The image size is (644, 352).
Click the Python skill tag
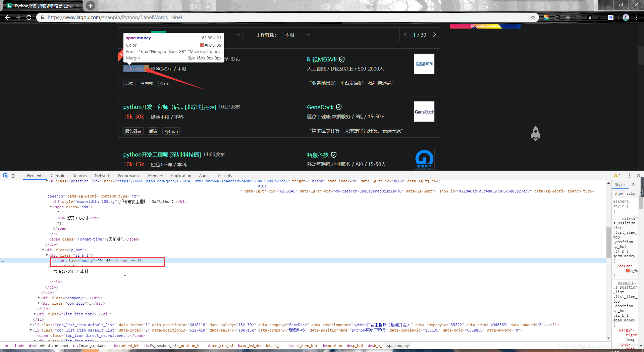pyautogui.click(x=171, y=131)
